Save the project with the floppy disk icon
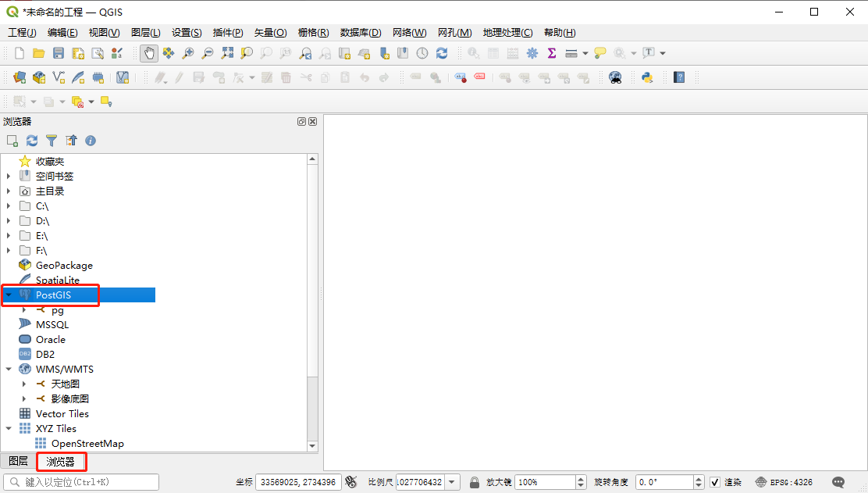 58,53
